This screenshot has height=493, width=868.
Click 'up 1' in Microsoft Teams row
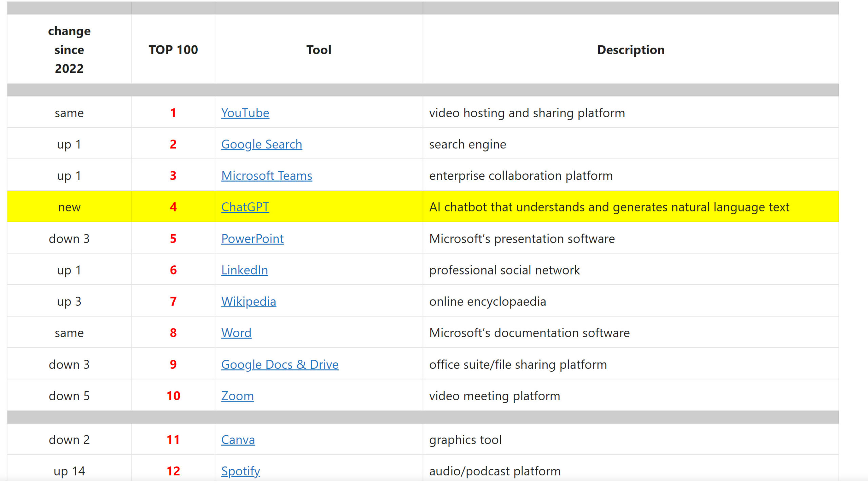69,176
